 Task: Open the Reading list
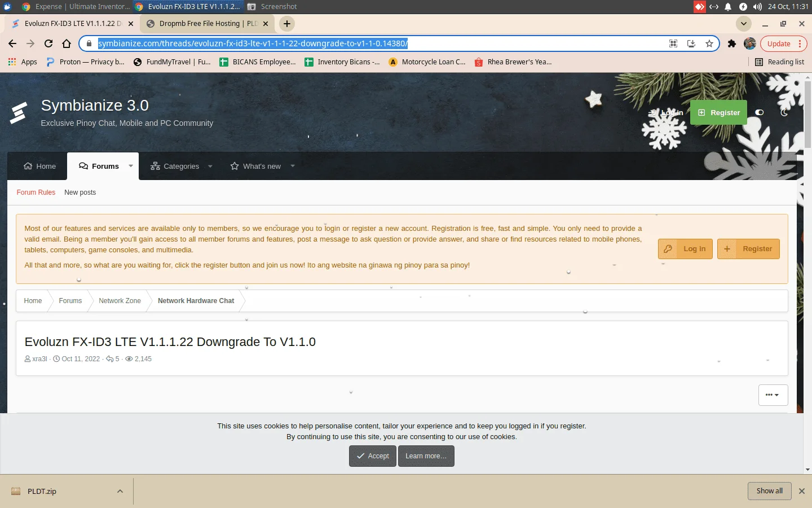[780, 62]
